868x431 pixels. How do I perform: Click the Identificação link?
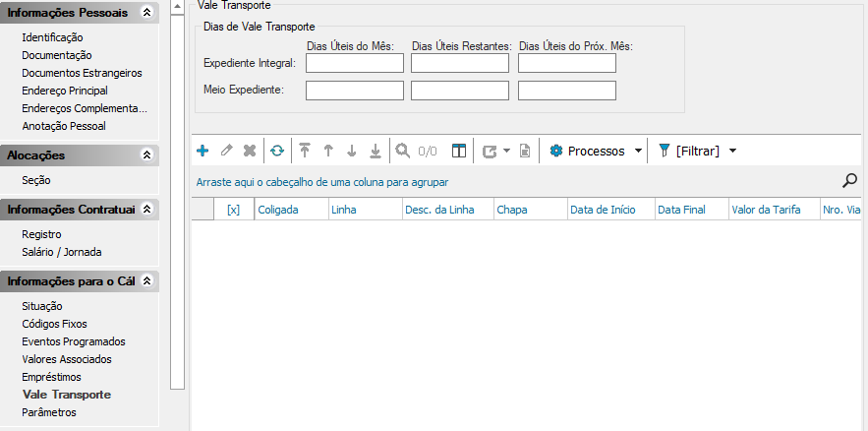tap(52, 37)
